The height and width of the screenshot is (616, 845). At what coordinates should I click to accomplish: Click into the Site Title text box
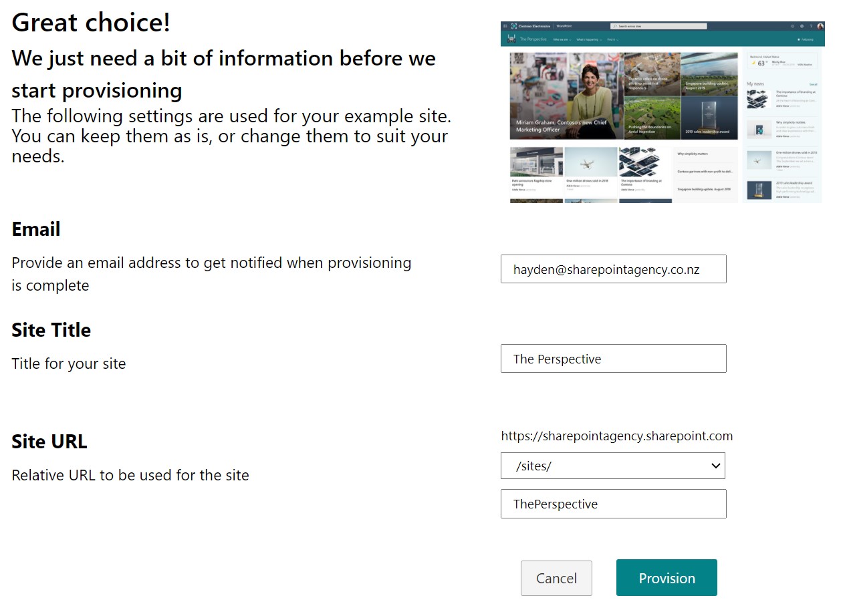(613, 359)
